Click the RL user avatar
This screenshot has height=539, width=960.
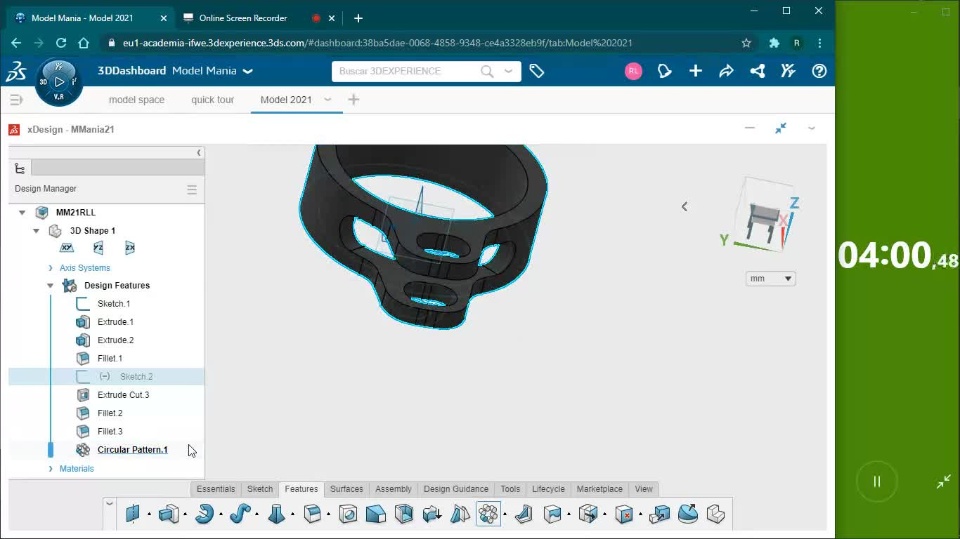(633, 71)
